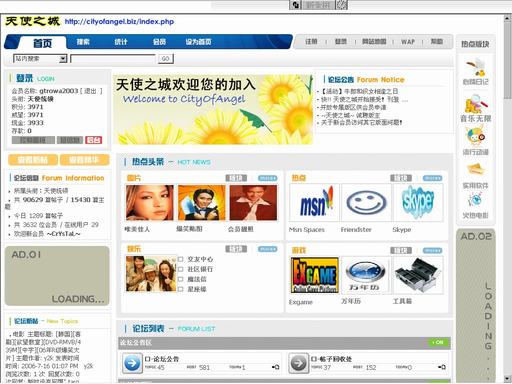The width and height of the screenshot is (512, 384).
Task: Open the 工具箱 toolbox icon
Action: tap(418, 275)
